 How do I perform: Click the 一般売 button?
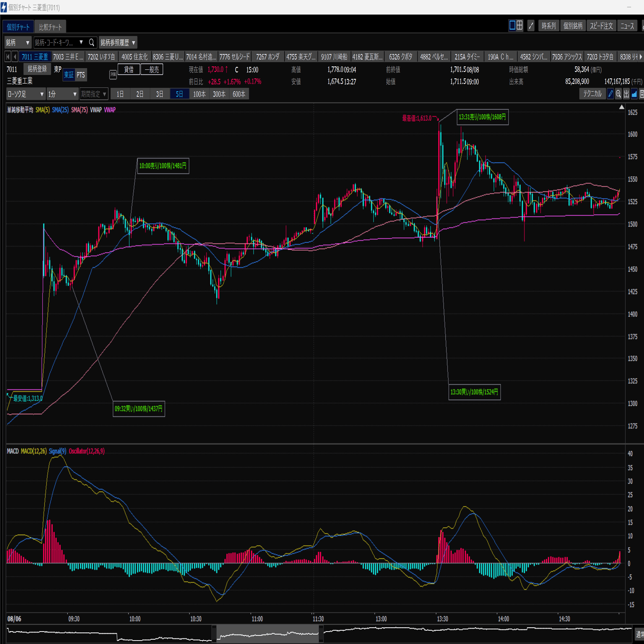click(x=152, y=69)
